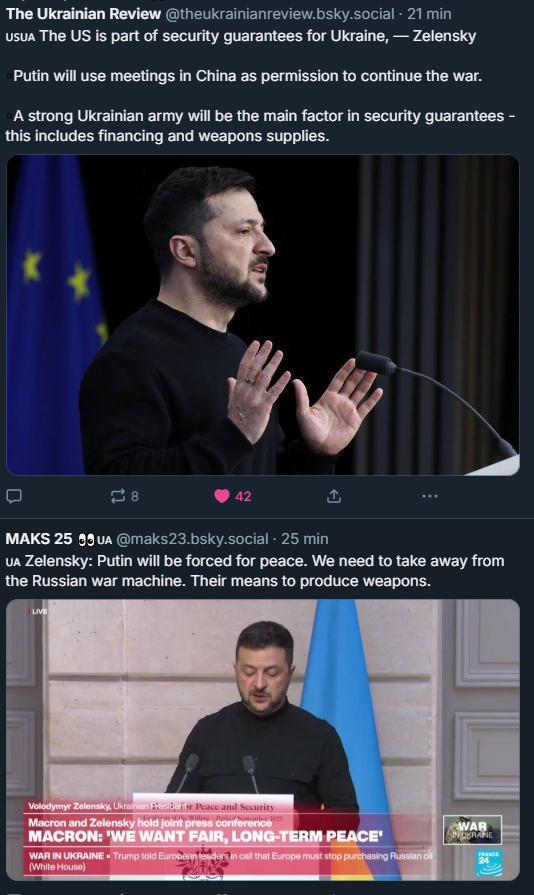Open the 21 min timestamp
The width and height of the screenshot is (534, 895).
pyautogui.click(x=429, y=14)
